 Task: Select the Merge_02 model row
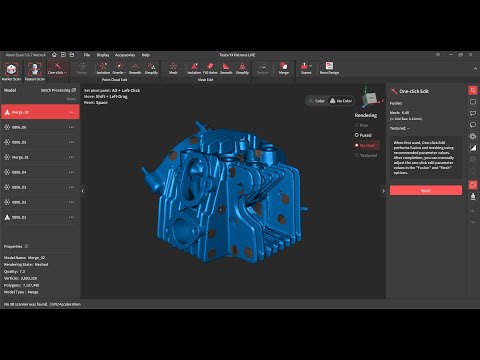point(40,112)
